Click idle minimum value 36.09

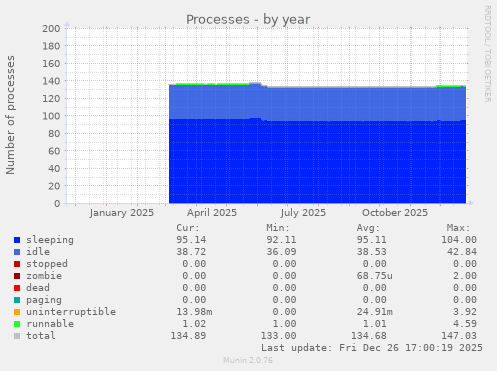click(281, 252)
